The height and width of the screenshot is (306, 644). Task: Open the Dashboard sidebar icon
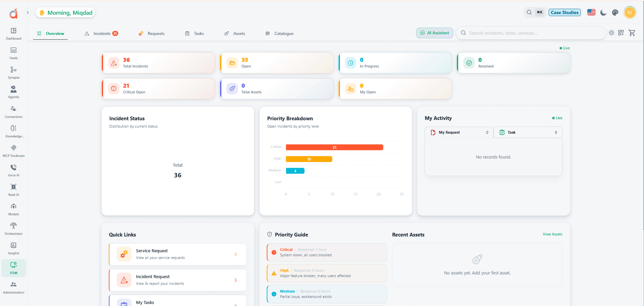pyautogui.click(x=13, y=34)
